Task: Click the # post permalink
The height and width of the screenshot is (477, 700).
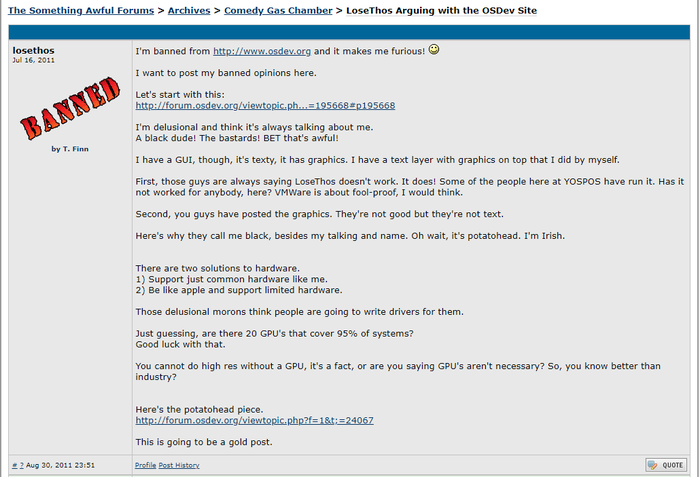Action: [x=14, y=465]
